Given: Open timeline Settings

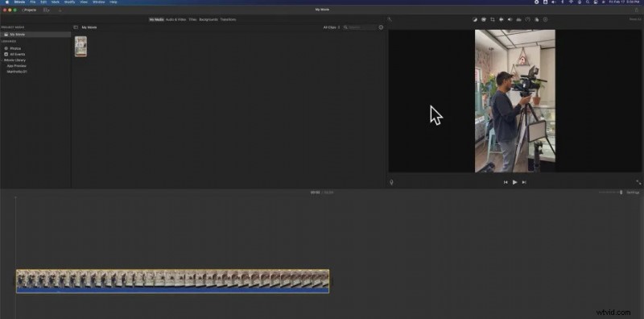Looking at the screenshot, I should tap(633, 193).
